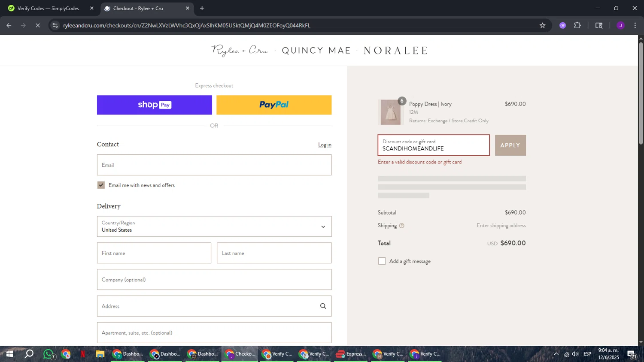Open the tab search media icon
The width and height of the screenshot is (644, 362).
tap(599, 25)
